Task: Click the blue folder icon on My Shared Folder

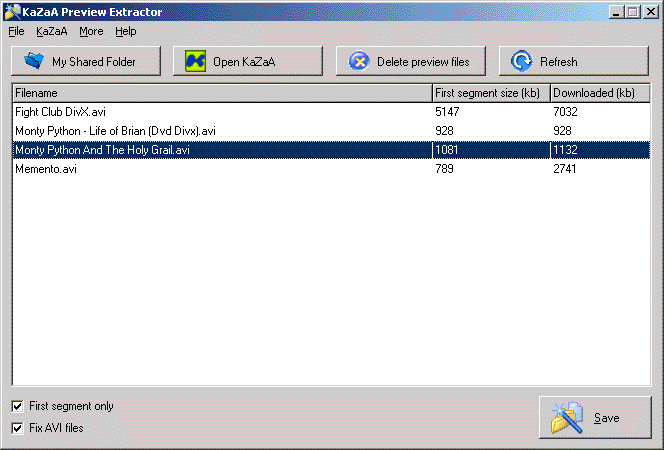Action: [x=33, y=61]
